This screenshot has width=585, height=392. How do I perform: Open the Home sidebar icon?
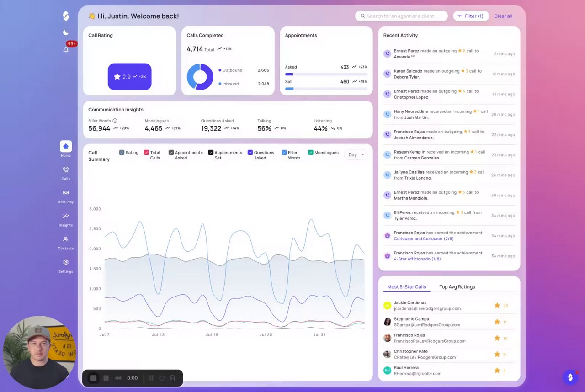pyautogui.click(x=66, y=146)
